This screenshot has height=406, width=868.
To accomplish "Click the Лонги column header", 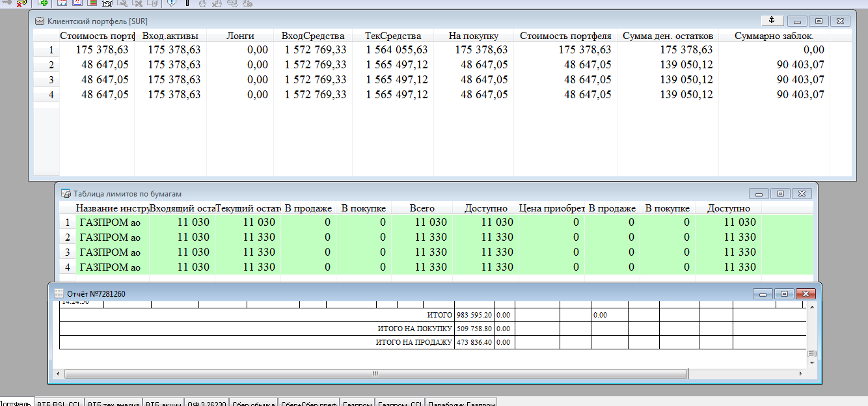I will [240, 36].
